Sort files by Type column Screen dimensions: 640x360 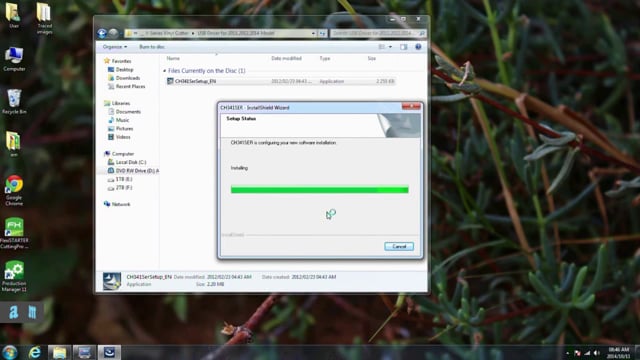(325, 58)
